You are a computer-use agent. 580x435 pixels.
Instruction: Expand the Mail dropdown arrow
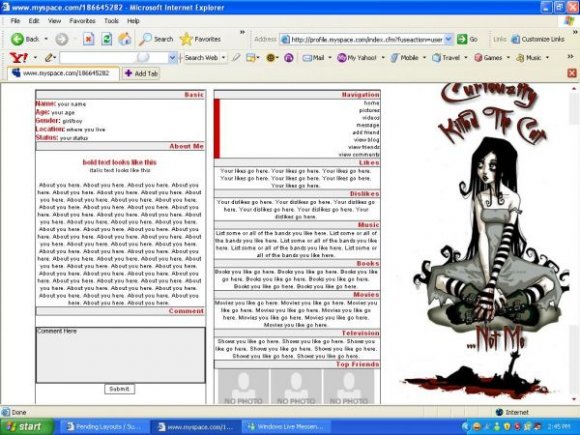330,57
